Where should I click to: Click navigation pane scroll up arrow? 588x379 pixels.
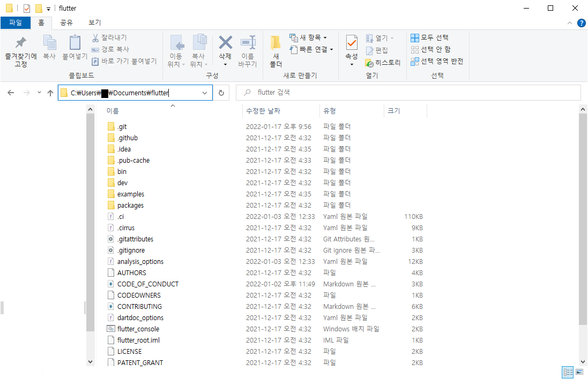click(90, 109)
